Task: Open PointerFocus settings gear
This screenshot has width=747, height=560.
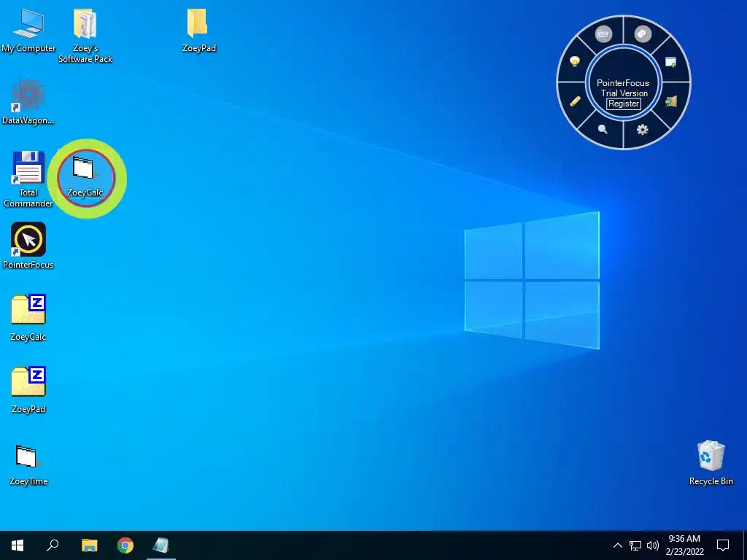Action: coord(642,129)
